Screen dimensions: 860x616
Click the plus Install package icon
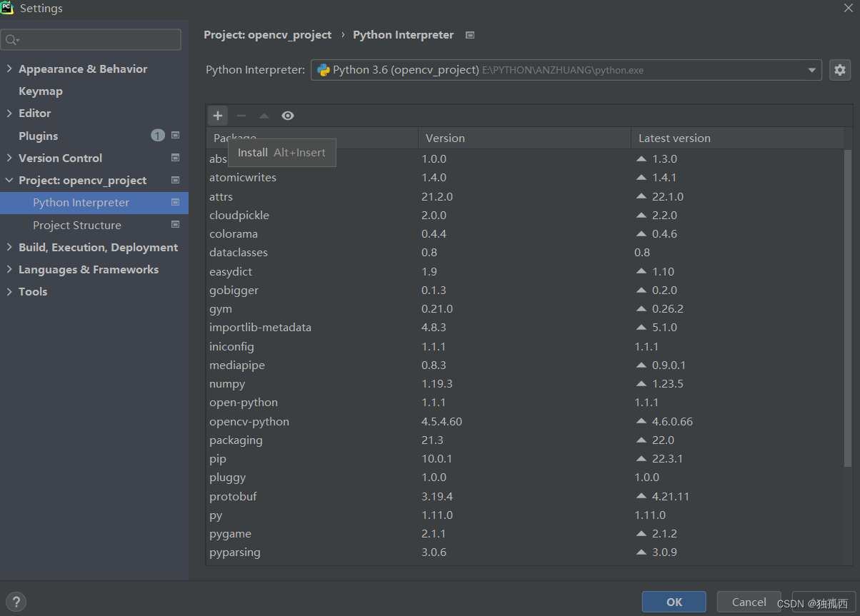tap(218, 116)
